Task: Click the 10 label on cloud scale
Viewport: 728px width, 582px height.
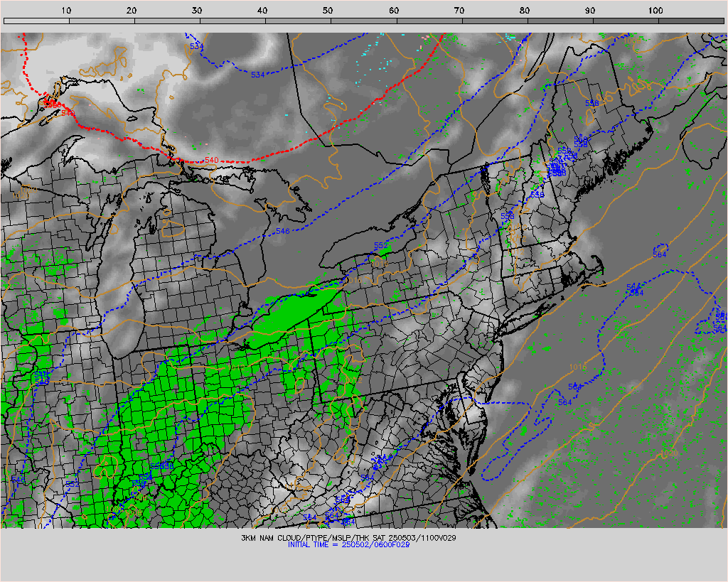Action: coord(66,10)
